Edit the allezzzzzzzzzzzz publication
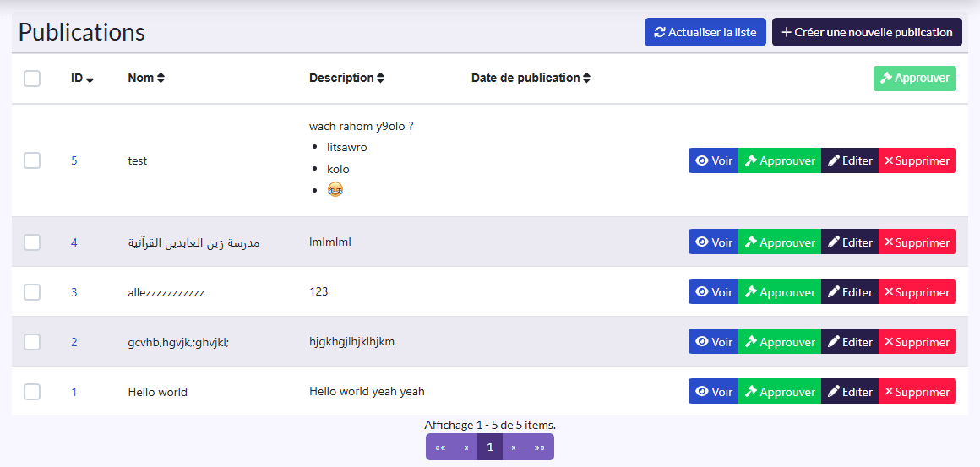 (850, 291)
